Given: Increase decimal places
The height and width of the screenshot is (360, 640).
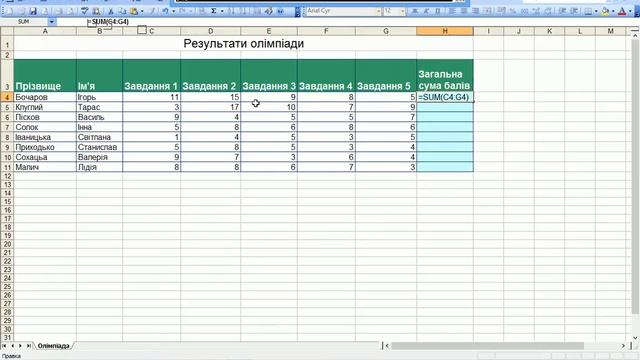Looking at the screenshot, I should tap(536, 11).
